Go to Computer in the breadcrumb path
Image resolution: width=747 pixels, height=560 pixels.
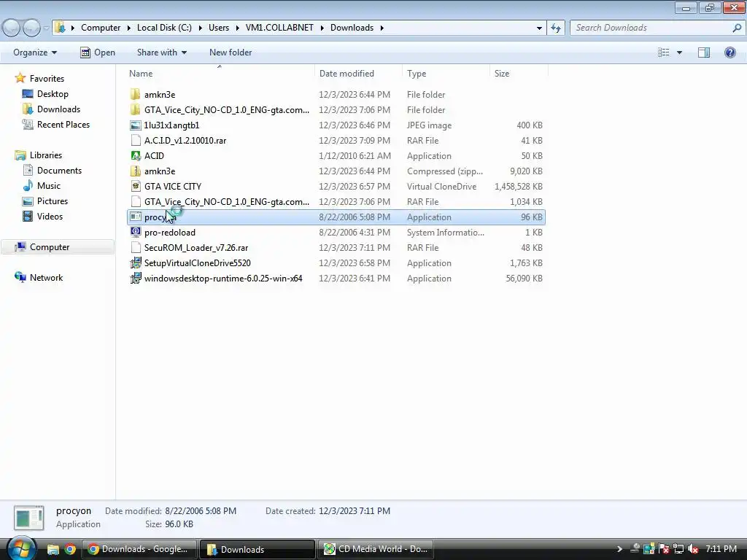click(101, 28)
